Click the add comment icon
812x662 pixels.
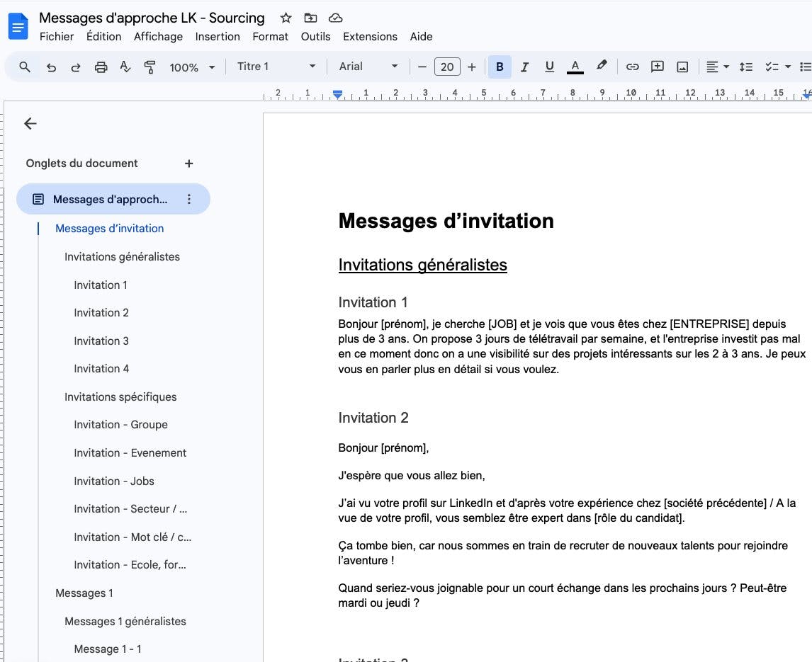tap(658, 67)
